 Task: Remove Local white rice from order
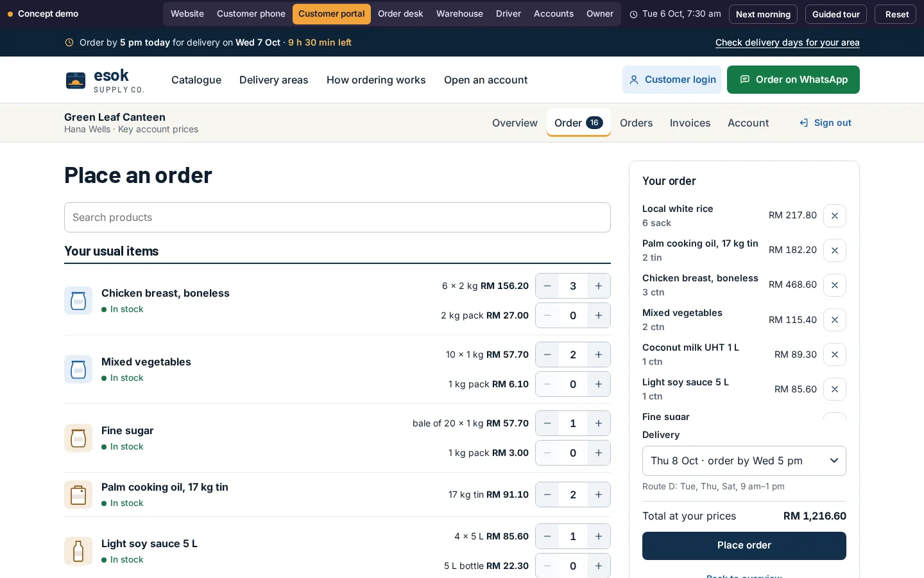pos(835,216)
